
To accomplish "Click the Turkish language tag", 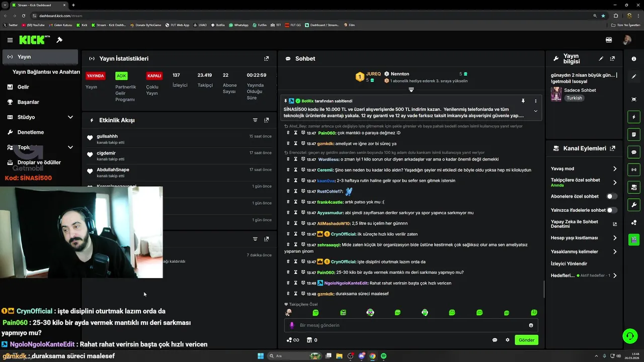I will click(574, 98).
